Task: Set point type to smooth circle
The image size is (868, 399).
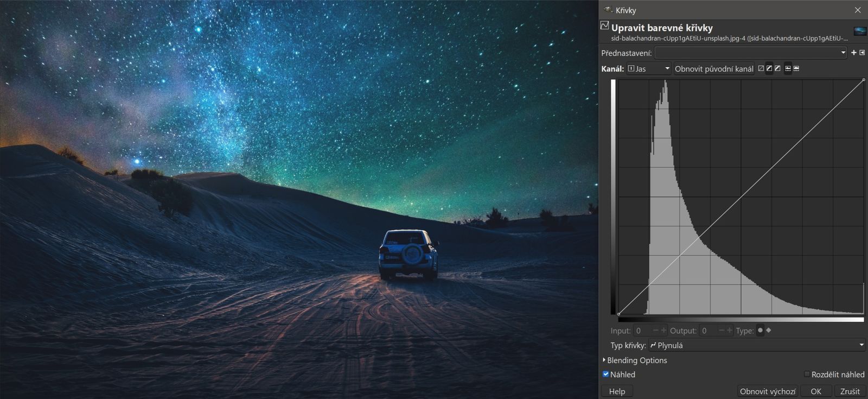Action: click(x=760, y=330)
